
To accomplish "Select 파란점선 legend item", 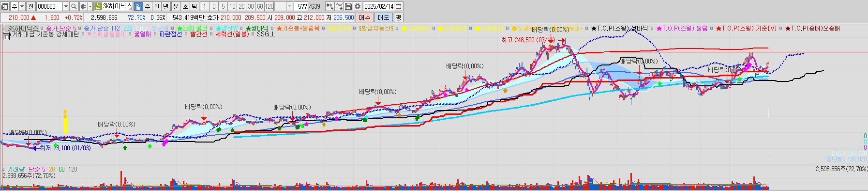I will point(170,35).
